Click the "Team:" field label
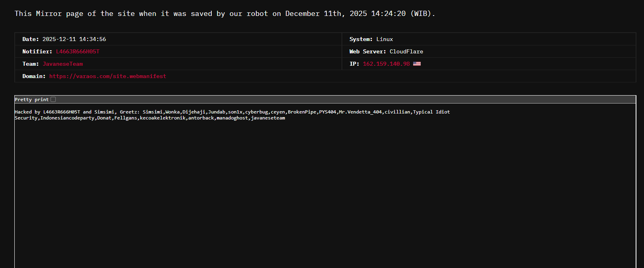 (x=31, y=64)
